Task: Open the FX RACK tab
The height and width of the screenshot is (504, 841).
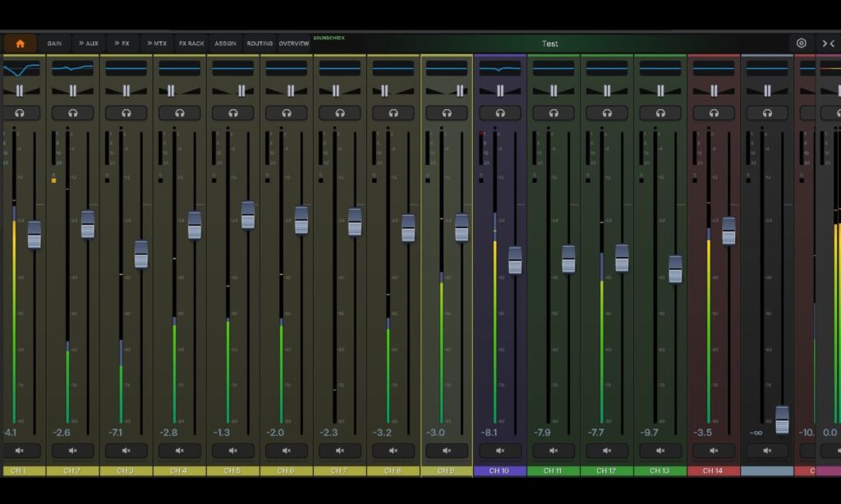Action: coord(191,44)
